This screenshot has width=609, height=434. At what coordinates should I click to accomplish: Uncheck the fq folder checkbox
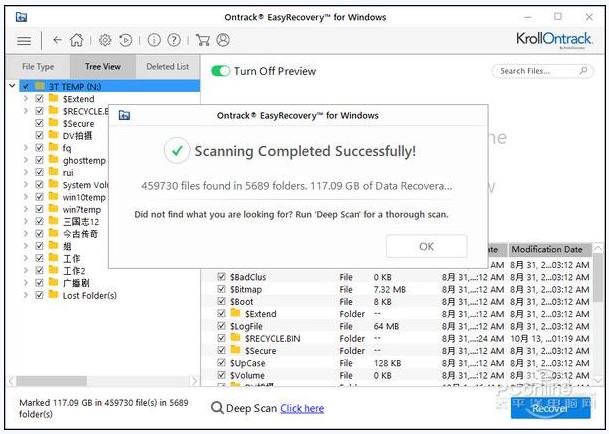[39, 148]
